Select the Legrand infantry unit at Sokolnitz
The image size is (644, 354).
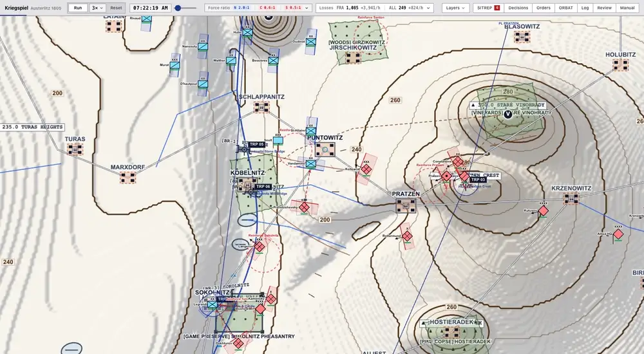click(x=213, y=304)
